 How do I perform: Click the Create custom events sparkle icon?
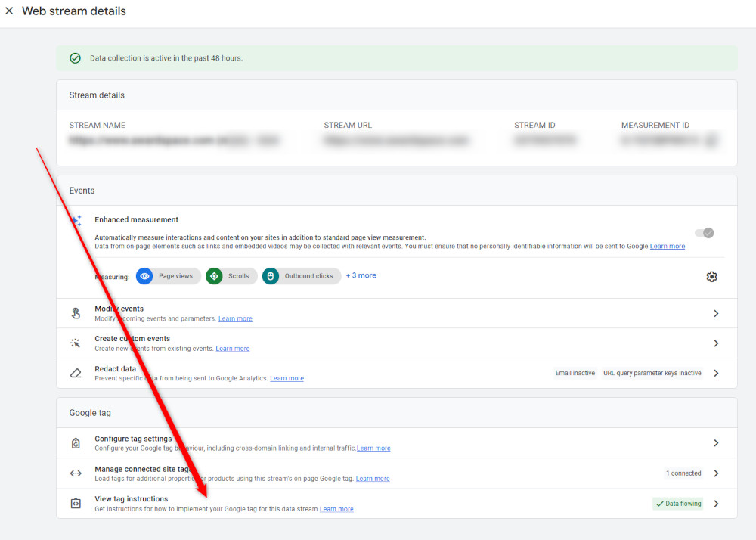click(76, 343)
